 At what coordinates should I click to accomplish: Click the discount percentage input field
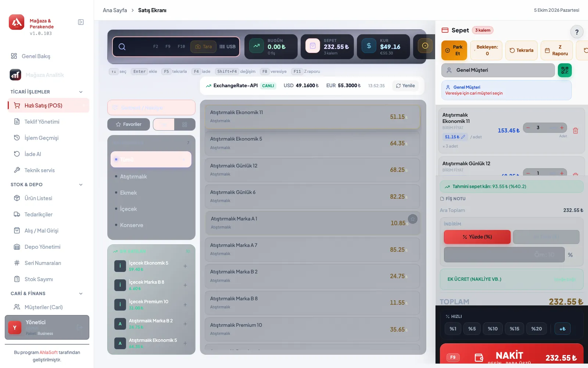pyautogui.click(x=504, y=255)
